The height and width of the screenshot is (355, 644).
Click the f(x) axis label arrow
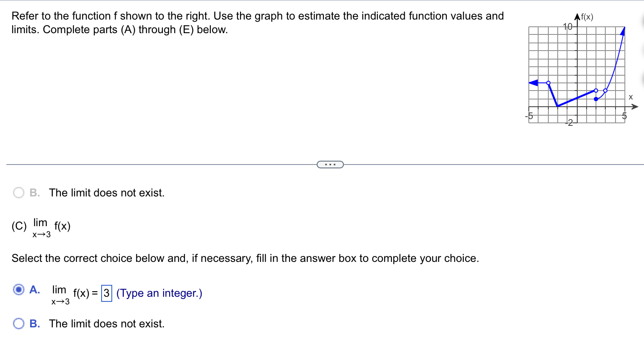click(x=577, y=16)
